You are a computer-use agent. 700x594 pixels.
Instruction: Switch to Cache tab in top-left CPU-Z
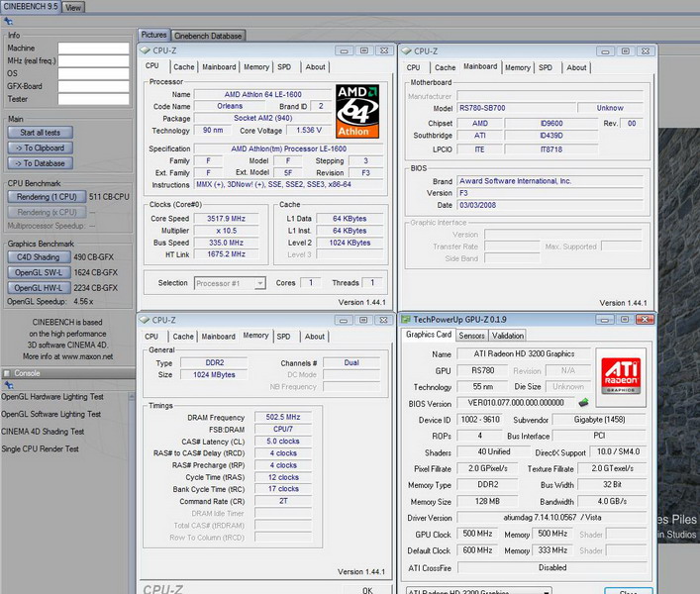pyautogui.click(x=184, y=67)
